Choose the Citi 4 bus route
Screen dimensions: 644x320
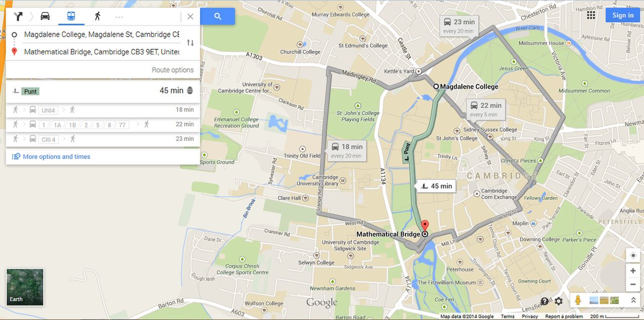tap(103, 139)
